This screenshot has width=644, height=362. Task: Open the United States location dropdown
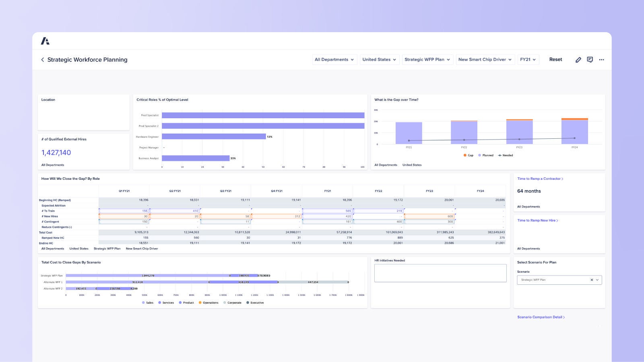tap(379, 60)
